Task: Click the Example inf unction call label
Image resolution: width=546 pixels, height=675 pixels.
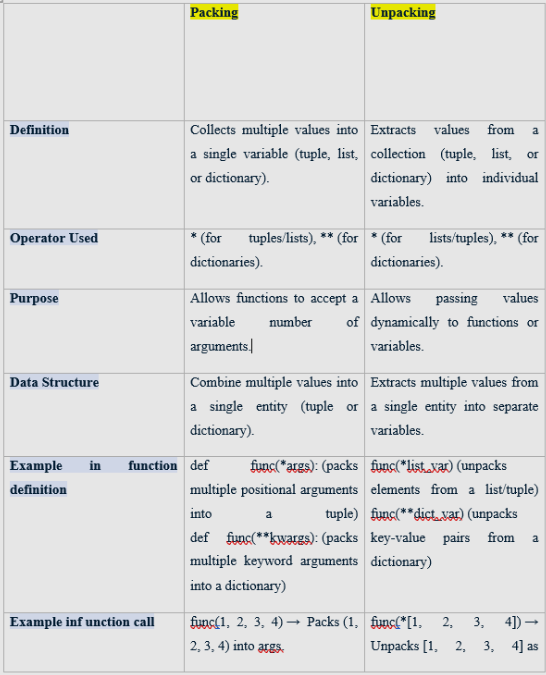Action: (82, 622)
